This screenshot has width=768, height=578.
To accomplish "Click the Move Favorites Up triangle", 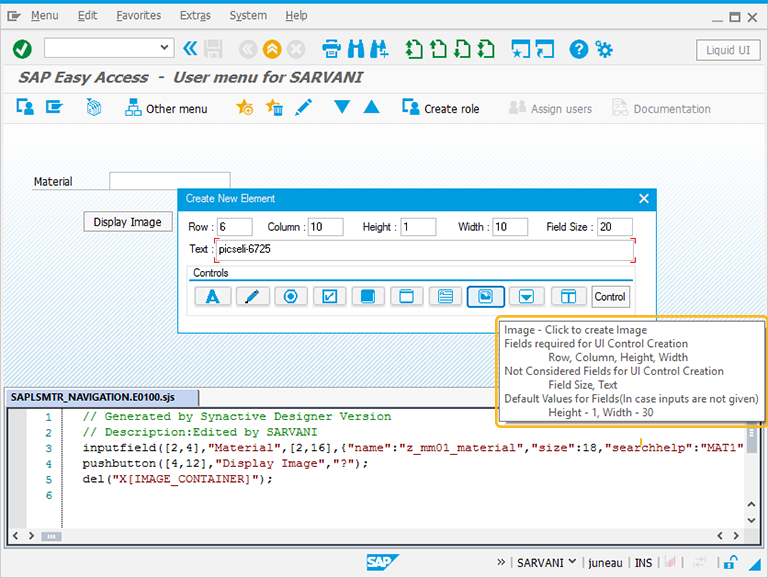I will pyautogui.click(x=372, y=107).
